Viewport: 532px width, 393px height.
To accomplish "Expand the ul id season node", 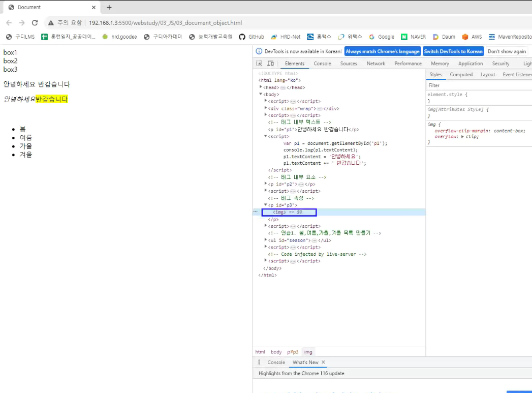I will [x=265, y=240].
